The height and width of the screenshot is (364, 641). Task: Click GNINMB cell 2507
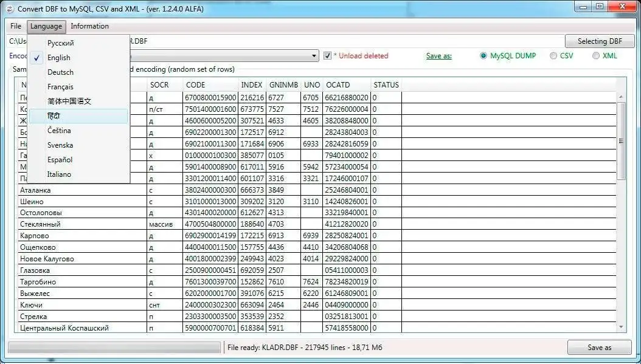click(284, 270)
